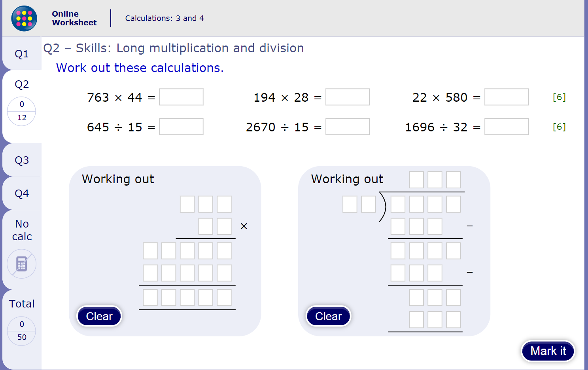The width and height of the screenshot is (588, 370).
Task: Click the answer box for 763 × 44
Action: pos(181,97)
